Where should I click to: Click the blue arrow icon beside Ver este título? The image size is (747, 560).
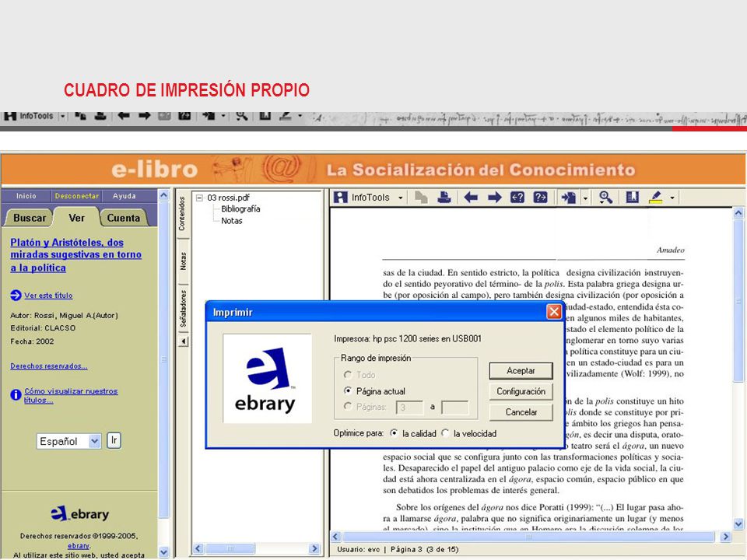pyautogui.click(x=16, y=296)
